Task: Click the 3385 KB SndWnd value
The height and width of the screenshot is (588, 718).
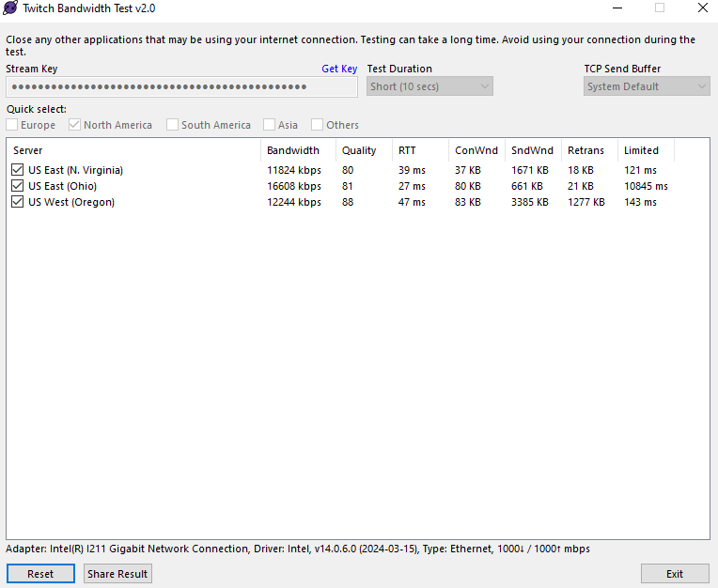Action: pyautogui.click(x=530, y=202)
